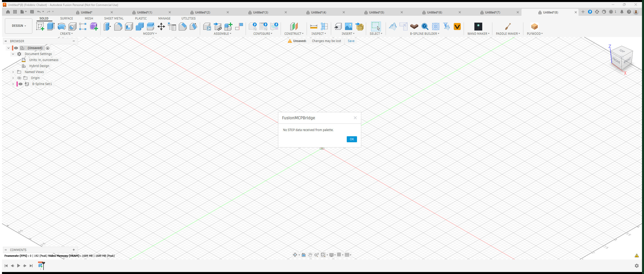
Task: Toggle visibility of the Unsaved root component
Action: coord(16,48)
